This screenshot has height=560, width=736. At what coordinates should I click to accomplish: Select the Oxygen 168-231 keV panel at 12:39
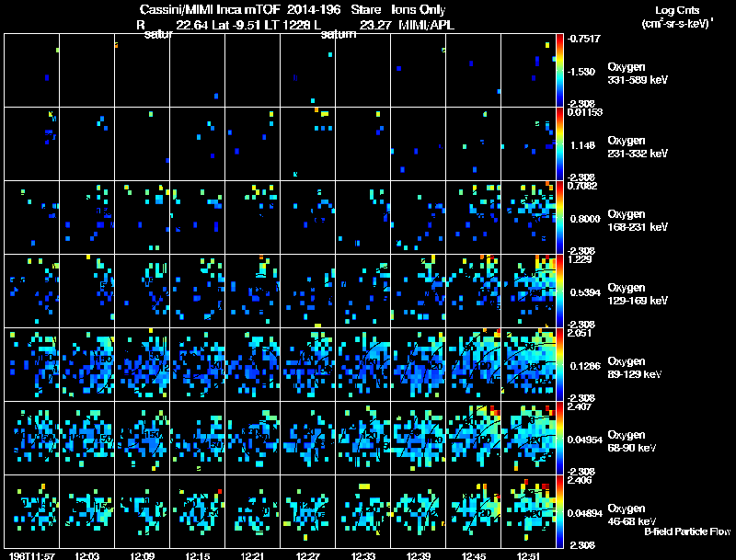pyautogui.click(x=419, y=217)
